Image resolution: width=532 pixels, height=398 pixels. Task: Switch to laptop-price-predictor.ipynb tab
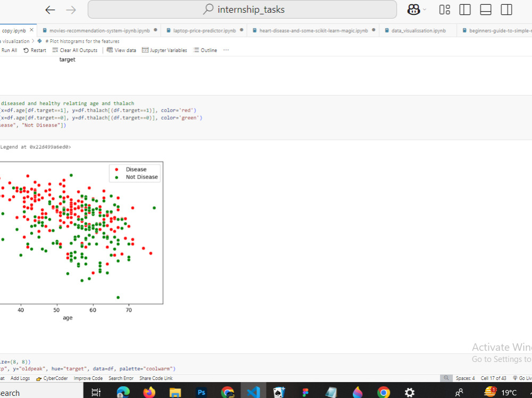pos(204,30)
